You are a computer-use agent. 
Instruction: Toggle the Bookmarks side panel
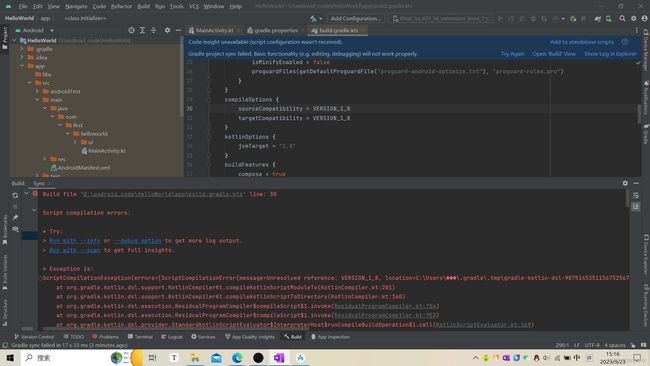5,229
